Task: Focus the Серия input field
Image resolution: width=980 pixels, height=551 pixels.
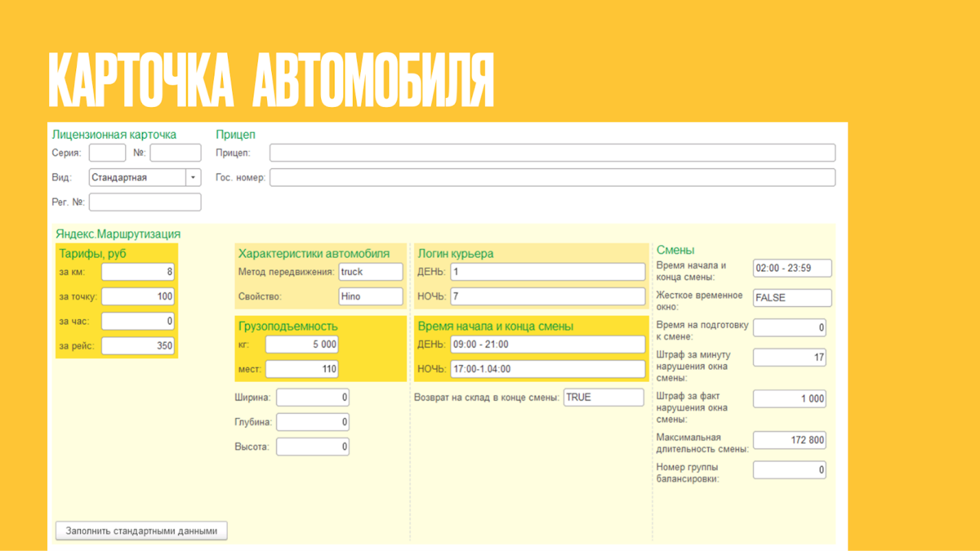Action: [x=107, y=153]
